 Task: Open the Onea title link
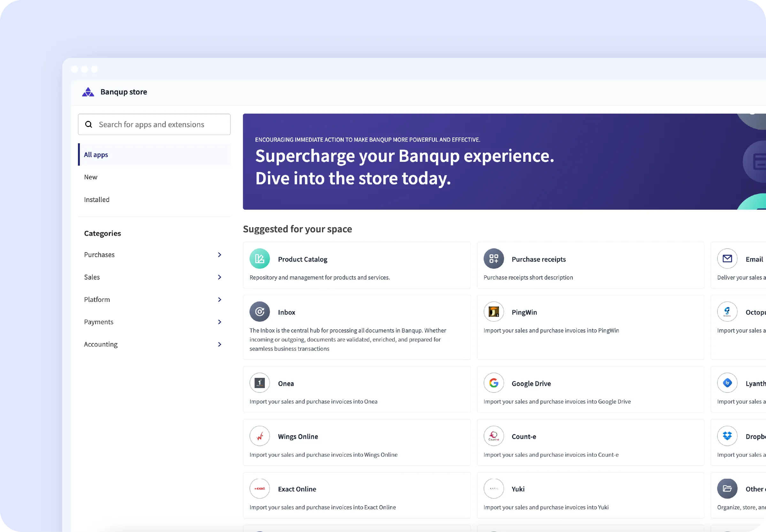tap(286, 383)
